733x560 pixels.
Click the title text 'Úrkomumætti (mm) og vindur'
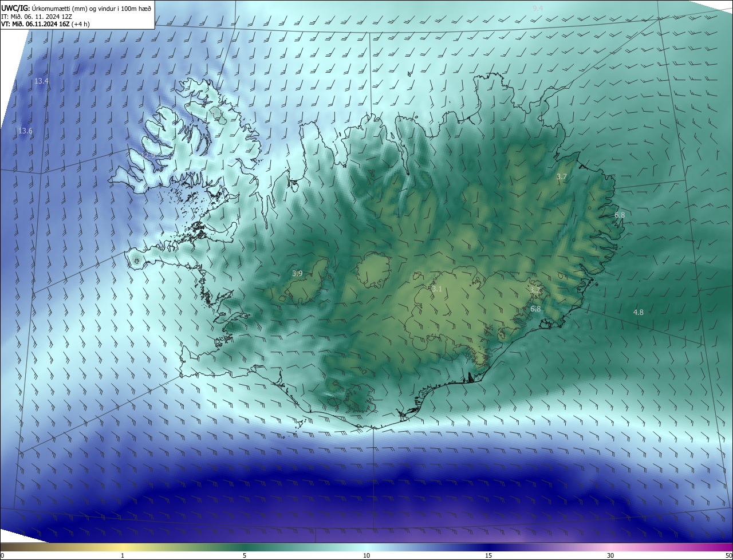[x=74, y=8]
